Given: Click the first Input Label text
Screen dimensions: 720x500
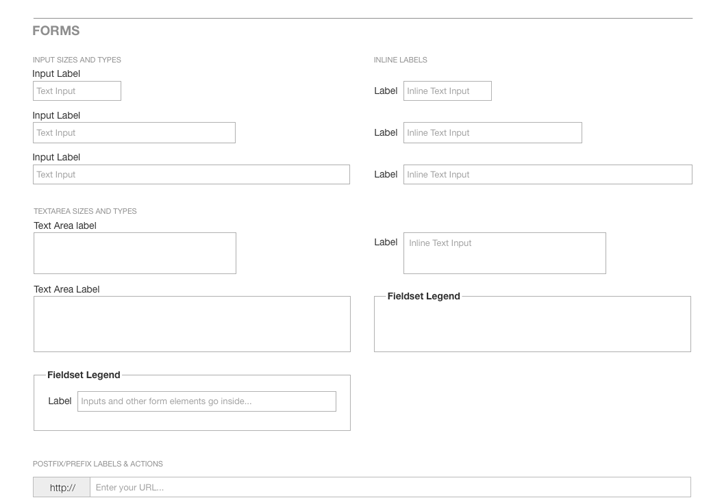Looking at the screenshot, I should click(x=56, y=73).
